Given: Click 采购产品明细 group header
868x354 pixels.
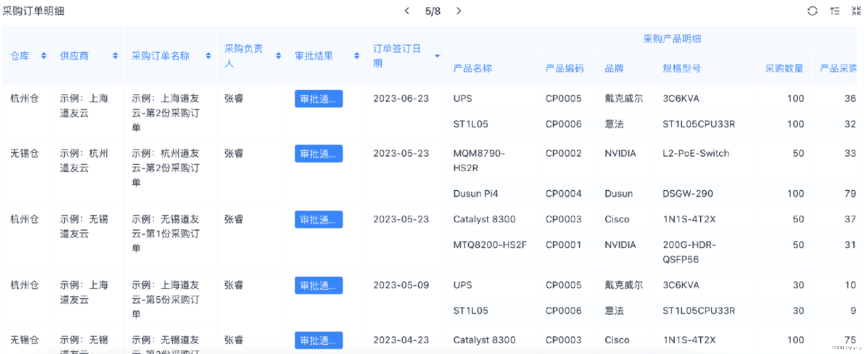Looking at the screenshot, I should (672, 39).
